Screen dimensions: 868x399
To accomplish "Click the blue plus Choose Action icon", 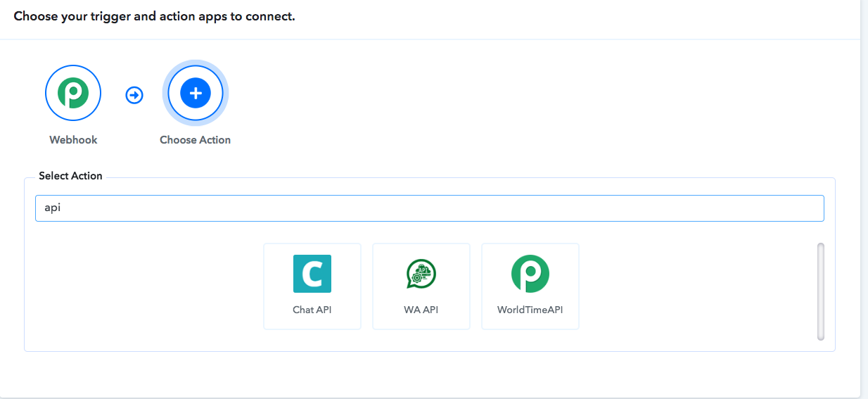I will click(196, 94).
